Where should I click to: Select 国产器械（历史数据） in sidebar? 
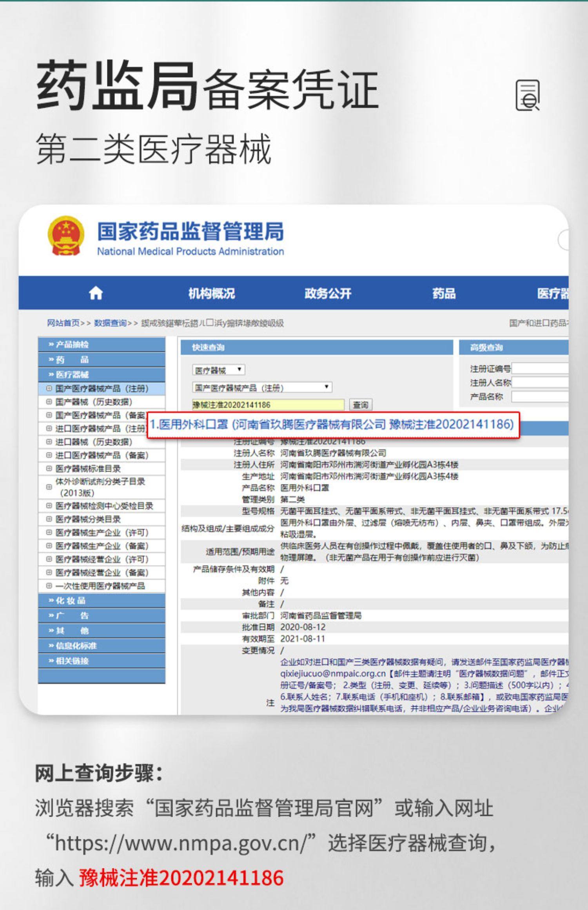(x=102, y=402)
